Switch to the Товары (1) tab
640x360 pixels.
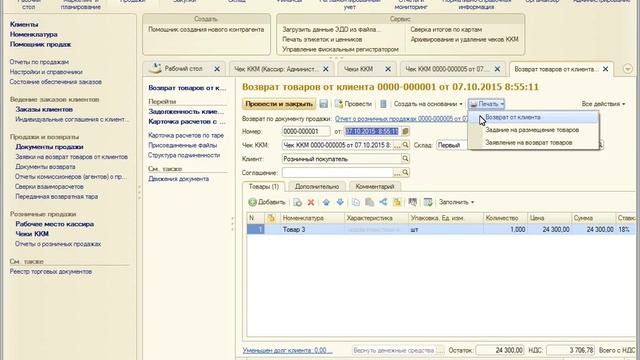coord(264,187)
